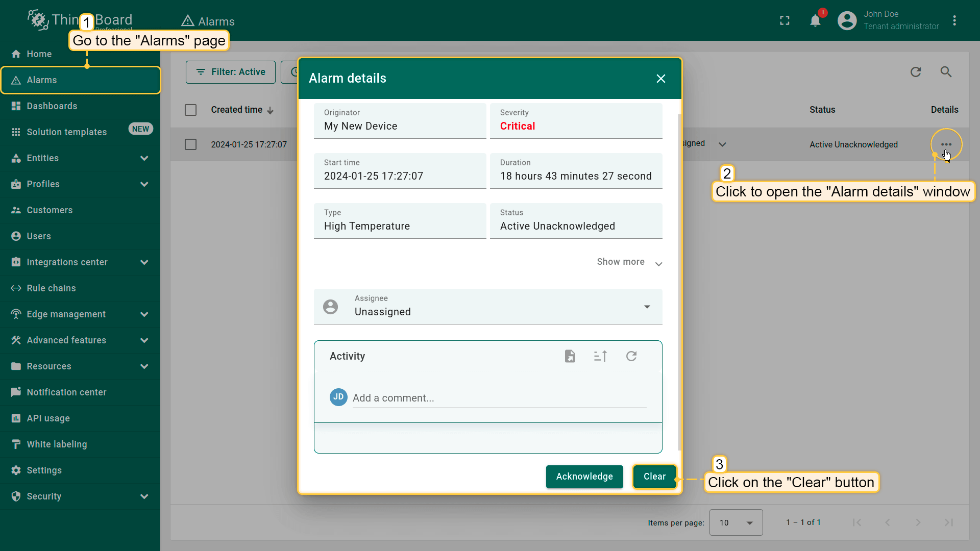Refresh the alarms table
The image size is (980, 551).
(916, 72)
